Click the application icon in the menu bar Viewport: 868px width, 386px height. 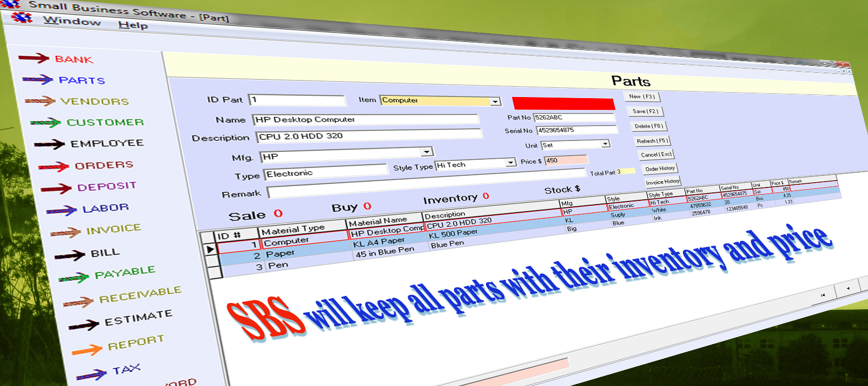(x=22, y=18)
